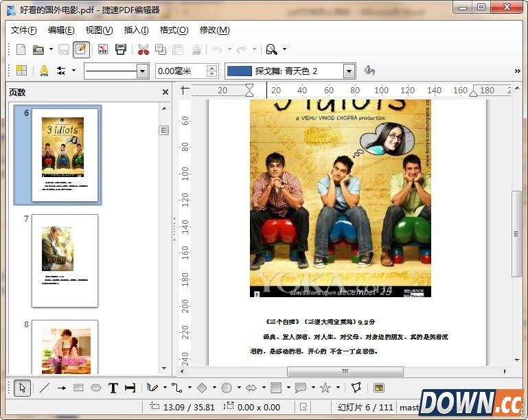528x420 pixels.
Task: Close the 页数 pages panel
Action: coord(165,92)
